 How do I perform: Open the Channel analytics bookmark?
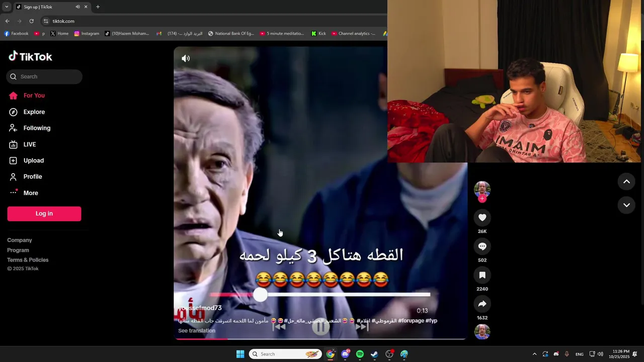pos(353,34)
